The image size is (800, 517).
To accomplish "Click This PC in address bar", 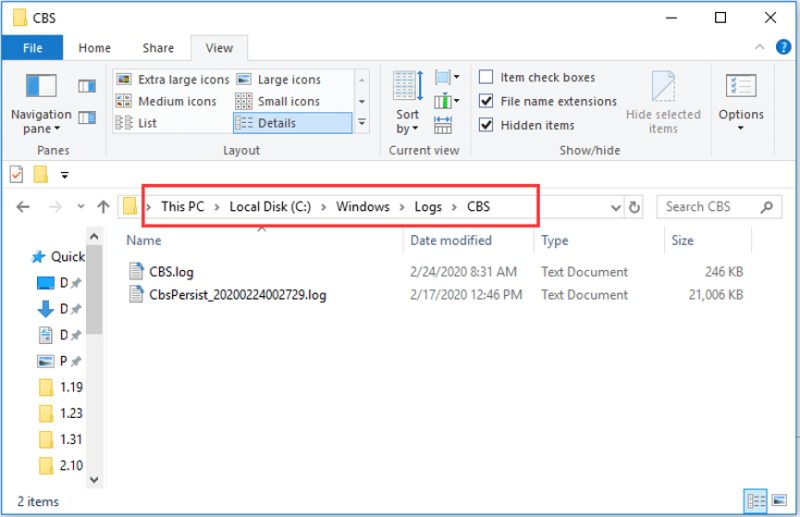I will [x=183, y=207].
